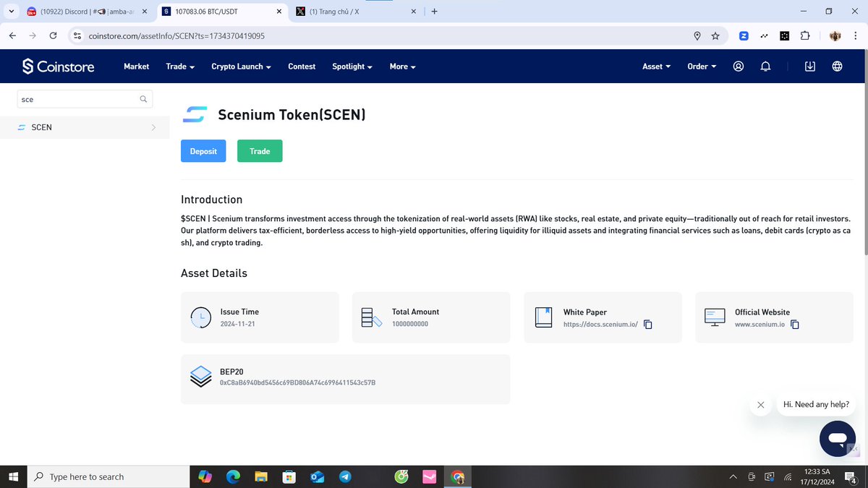Launch Telegram from the taskbar
Viewport: 868px width, 488px height.
pyautogui.click(x=345, y=476)
